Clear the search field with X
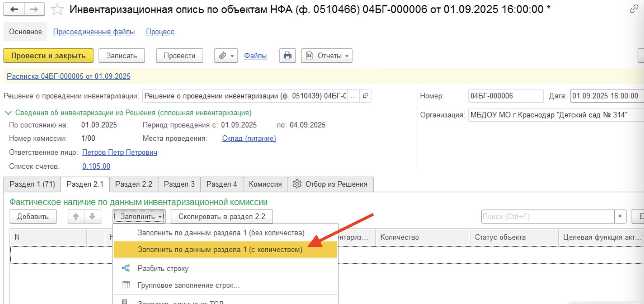644x304 pixels. coord(620,217)
